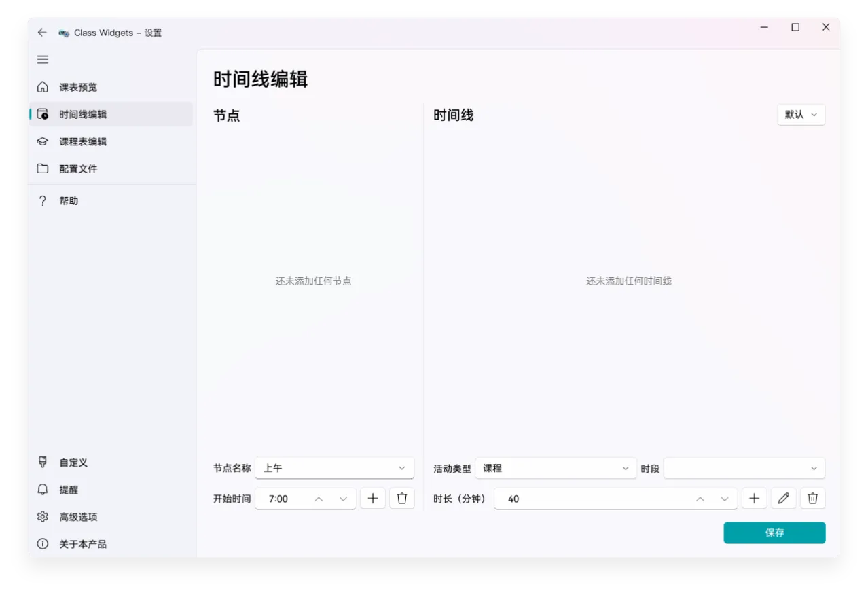Add a new node with plus icon

372,499
